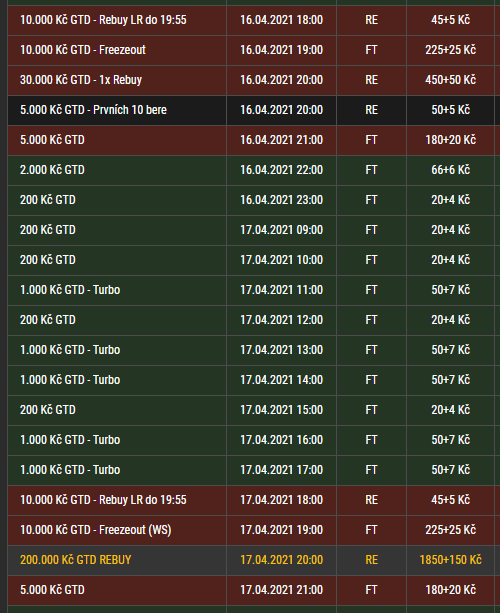Image resolution: width=500 pixels, height=613 pixels.
Task: Click the RE type cell of 200.000 Kč REBUY
Action: [371, 560]
